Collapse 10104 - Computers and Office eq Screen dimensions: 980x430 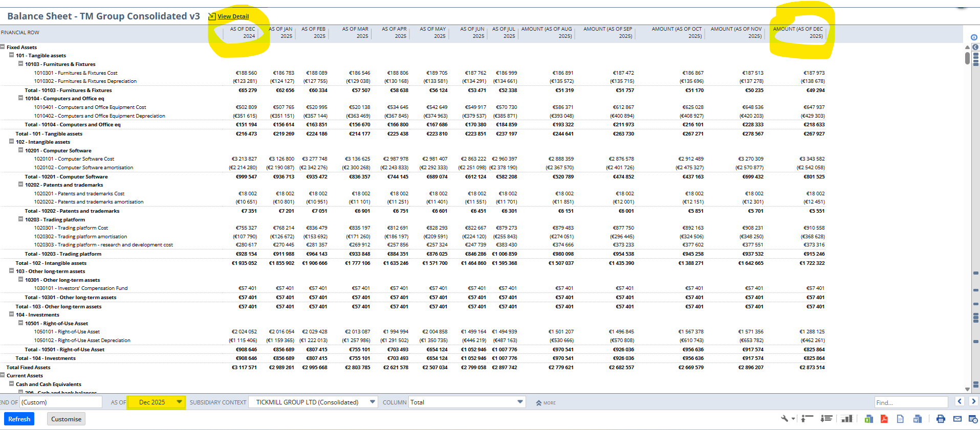click(x=20, y=98)
